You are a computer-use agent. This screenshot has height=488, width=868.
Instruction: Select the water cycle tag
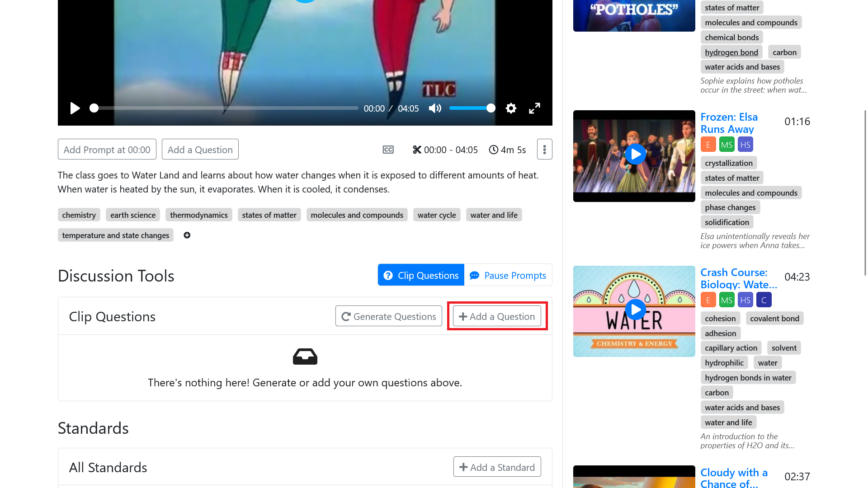coord(437,215)
